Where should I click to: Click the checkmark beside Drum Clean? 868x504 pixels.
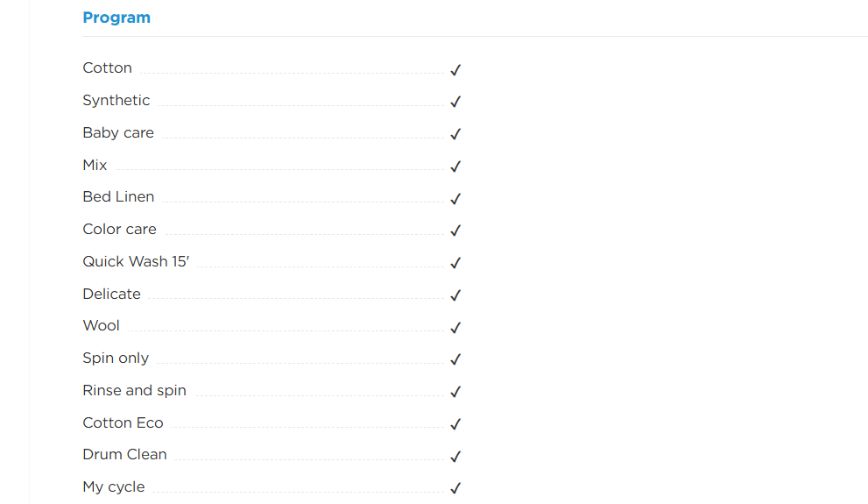tap(455, 457)
